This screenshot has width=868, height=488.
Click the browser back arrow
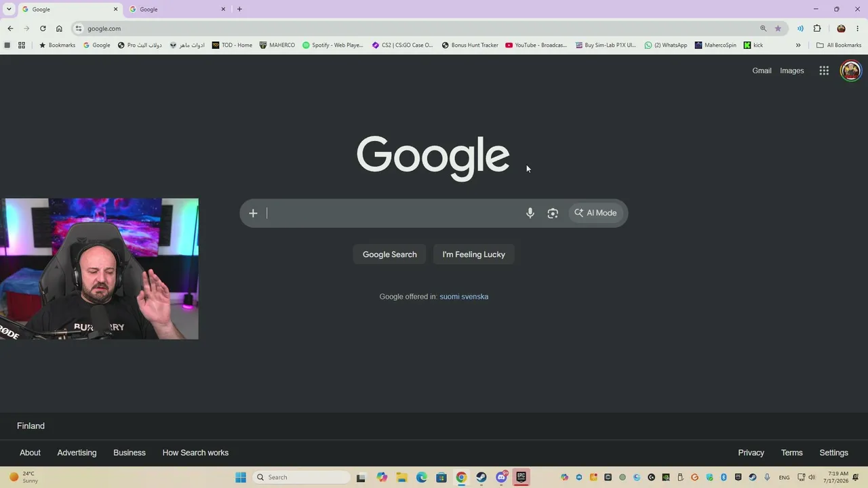click(x=10, y=28)
